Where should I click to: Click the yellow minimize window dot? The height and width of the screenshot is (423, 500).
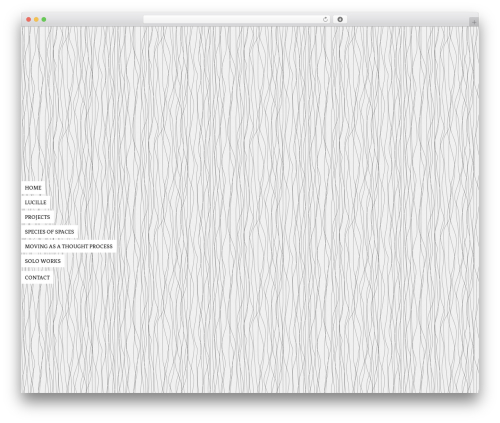coord(36,20)
